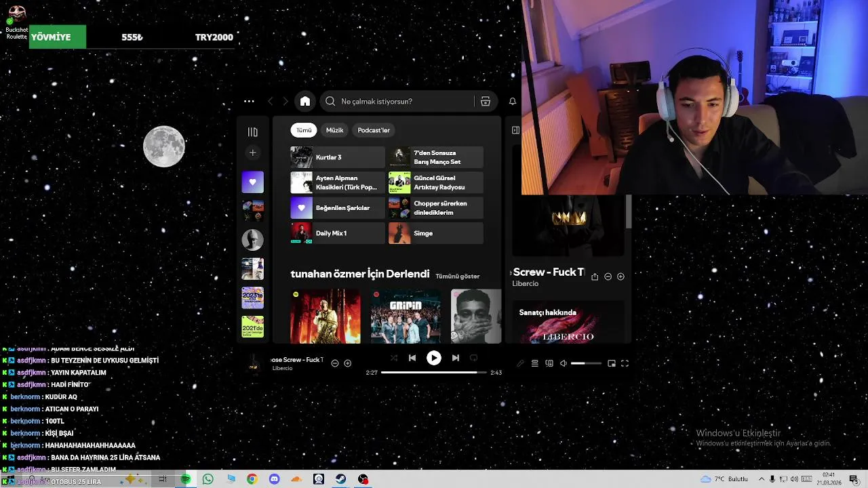Open Buckshot Roulette desktop shortcut
Screen dimensions: 868x488
[x=16, y=22]
